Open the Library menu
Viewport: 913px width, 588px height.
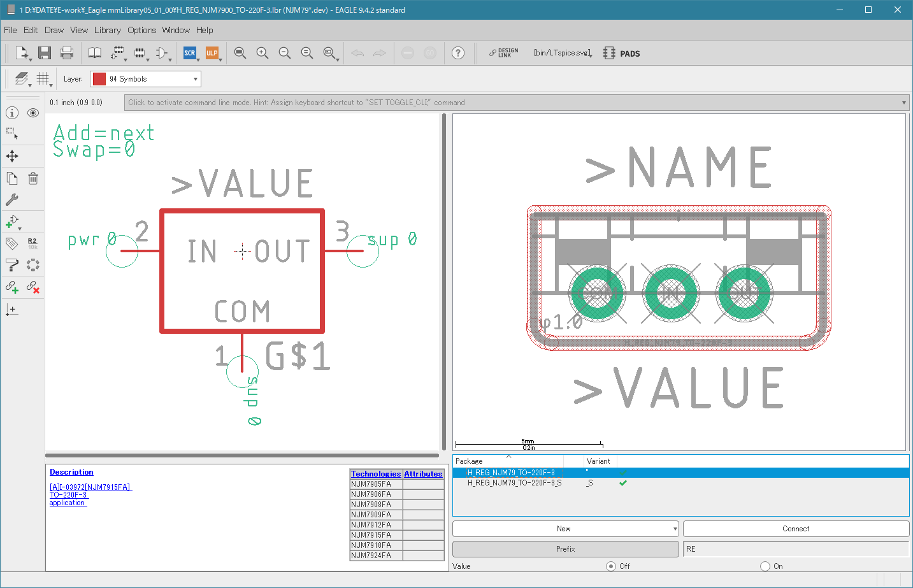pyautogui.click(x=108, y=30)
